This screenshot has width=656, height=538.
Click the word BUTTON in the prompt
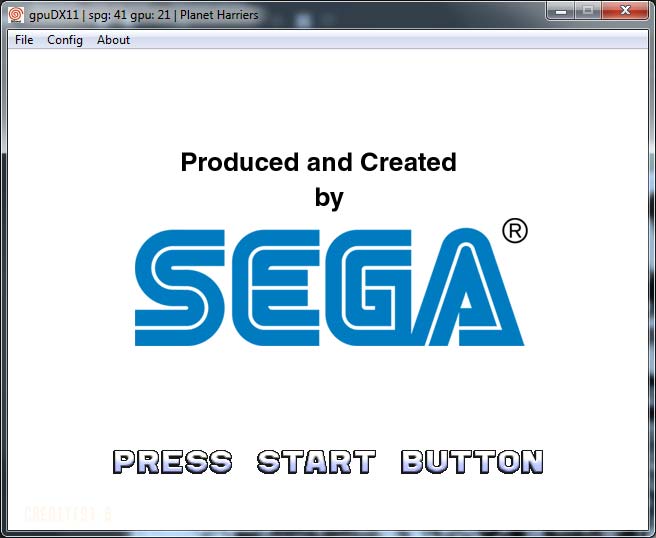(x=472, y=462)
